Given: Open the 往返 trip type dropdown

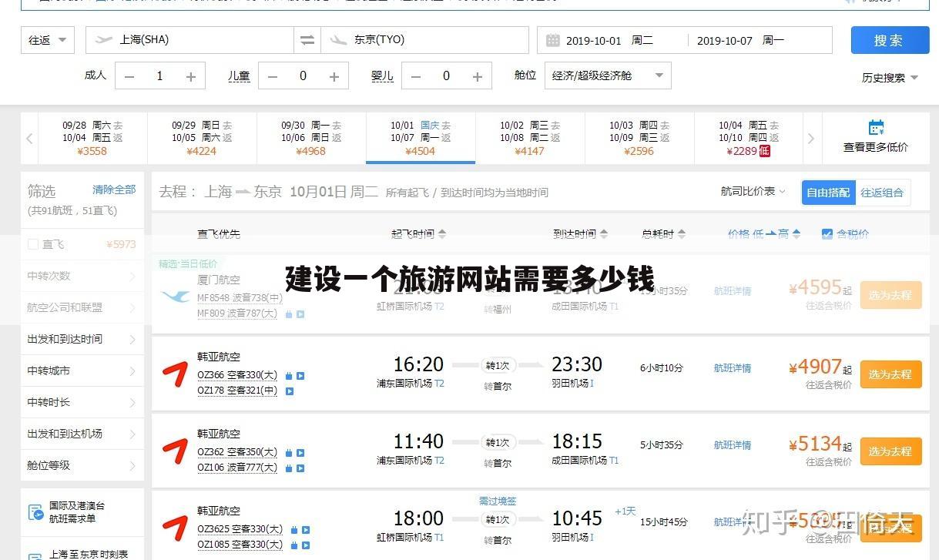Looking at the screenshot, I should point(48,40).
